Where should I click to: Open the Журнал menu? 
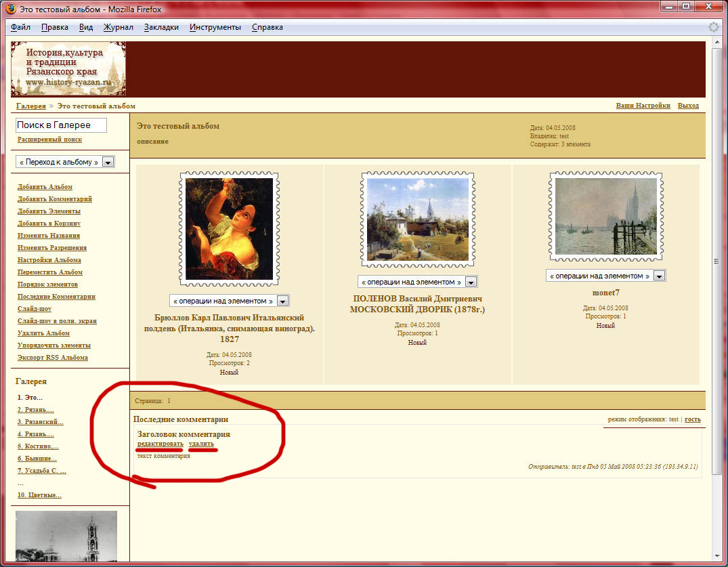point(118,27)
